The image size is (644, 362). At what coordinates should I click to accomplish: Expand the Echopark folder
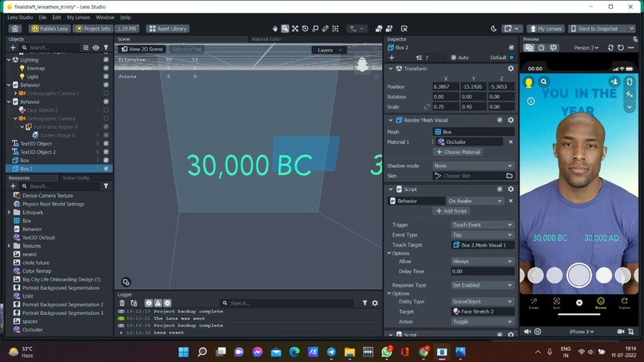tap(9, 213)
